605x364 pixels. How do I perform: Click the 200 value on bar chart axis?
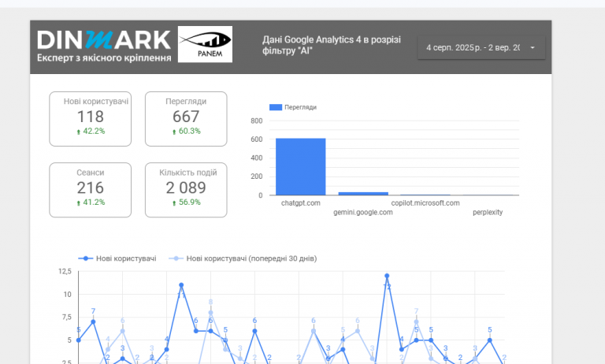(x=257, y=176)
